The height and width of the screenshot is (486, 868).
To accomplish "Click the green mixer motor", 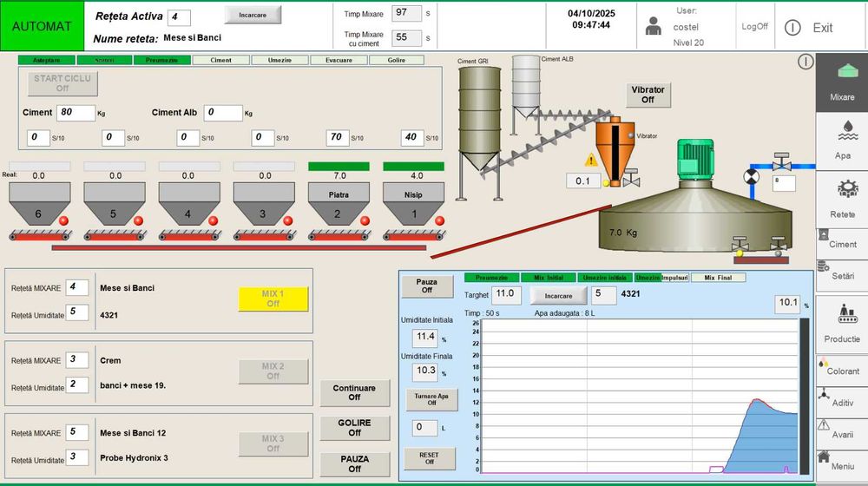I will (695, 159).
